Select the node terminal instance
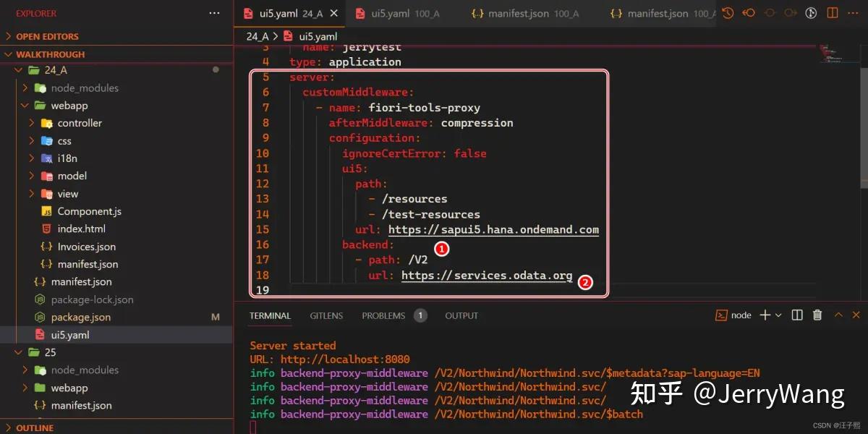Screen dimensions: 868x434 click(x=733, y=315)
